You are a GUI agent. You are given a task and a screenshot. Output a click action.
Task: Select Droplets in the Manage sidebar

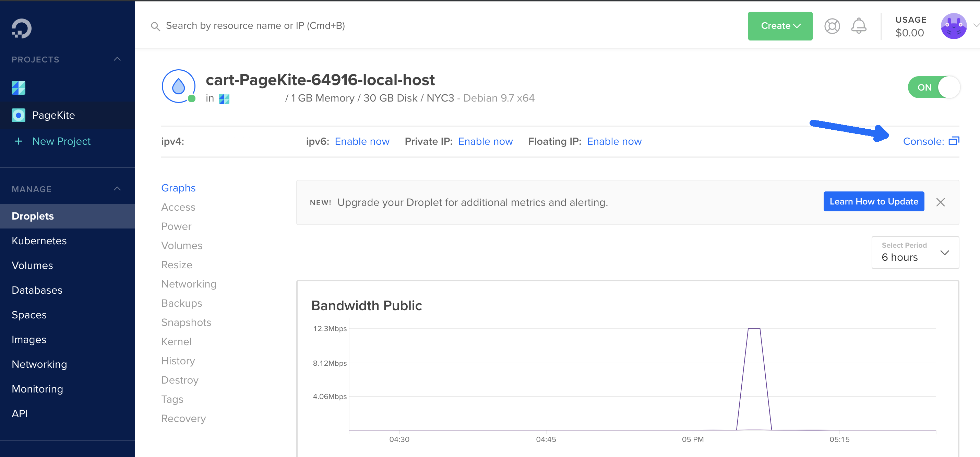(x=67, y=216)
